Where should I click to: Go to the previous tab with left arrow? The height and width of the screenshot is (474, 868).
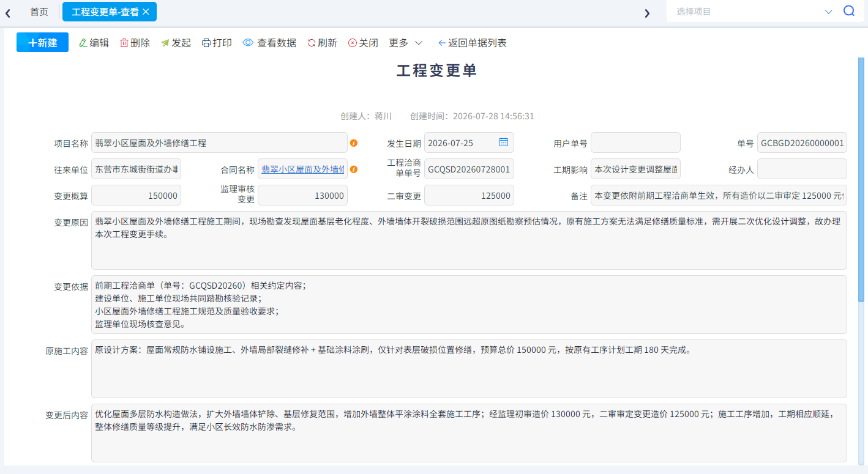[8, 12]
